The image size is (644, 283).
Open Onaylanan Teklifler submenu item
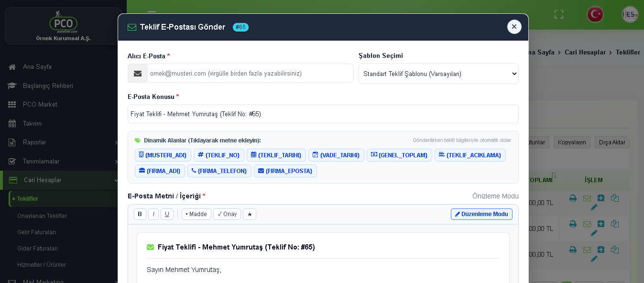pyautogui.click(x=42, y=216)
